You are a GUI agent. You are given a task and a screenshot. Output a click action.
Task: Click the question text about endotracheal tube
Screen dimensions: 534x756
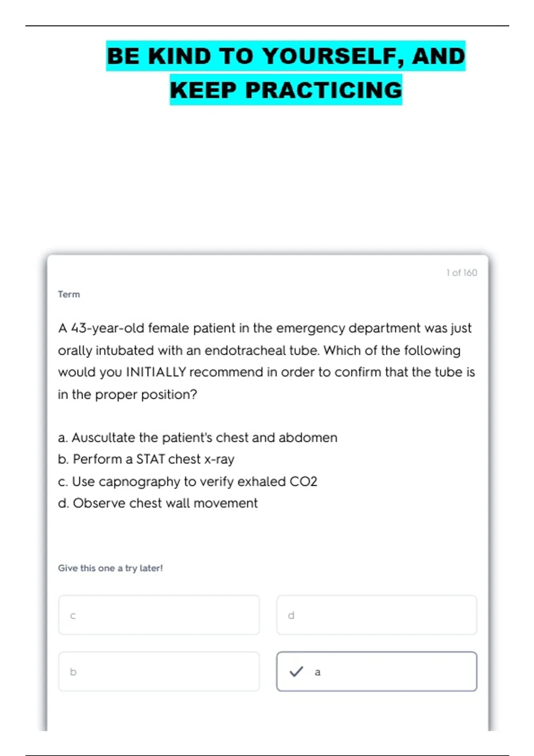(x=267, y=361)
